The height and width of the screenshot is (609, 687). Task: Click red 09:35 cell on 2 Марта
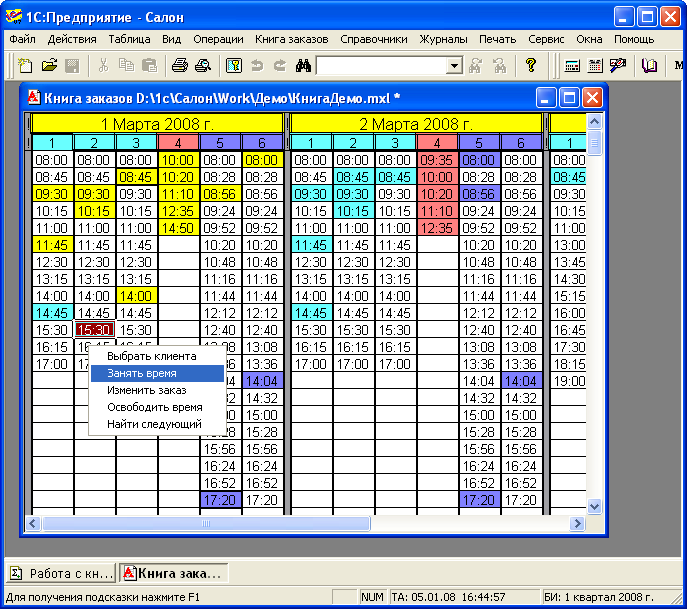click(436, 160)
